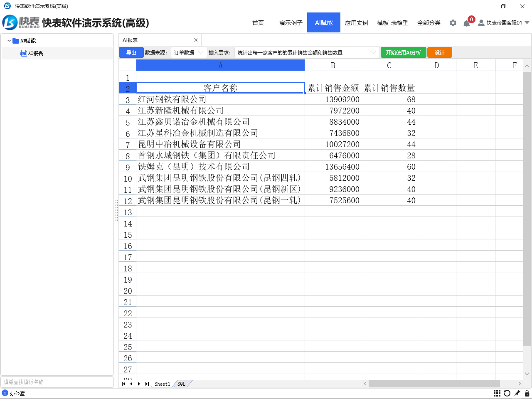
Task: Click the vertical scrollbar thumb
Action: 527,209
